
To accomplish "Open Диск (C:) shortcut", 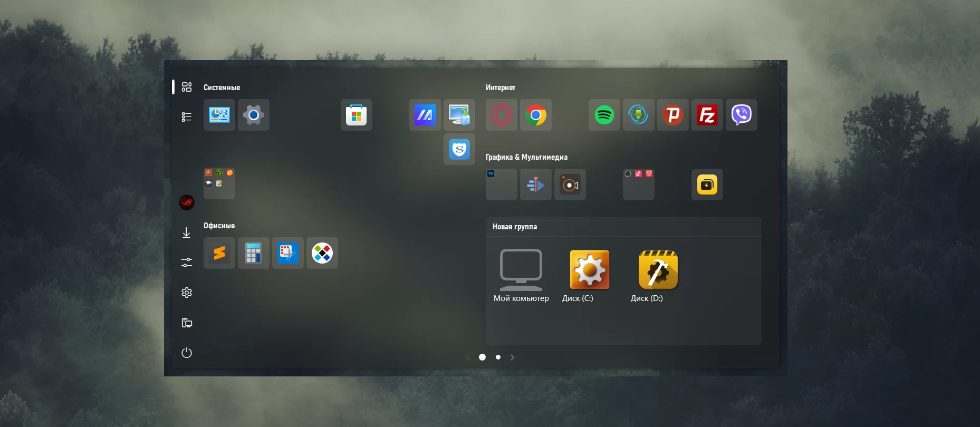I will point(589,276).
